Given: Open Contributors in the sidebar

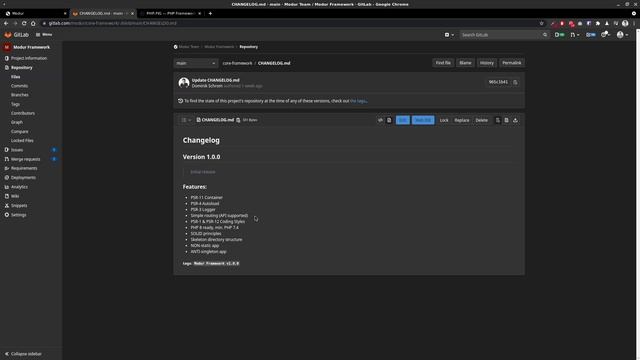Looking at the screenshot, I should point(22,113).
